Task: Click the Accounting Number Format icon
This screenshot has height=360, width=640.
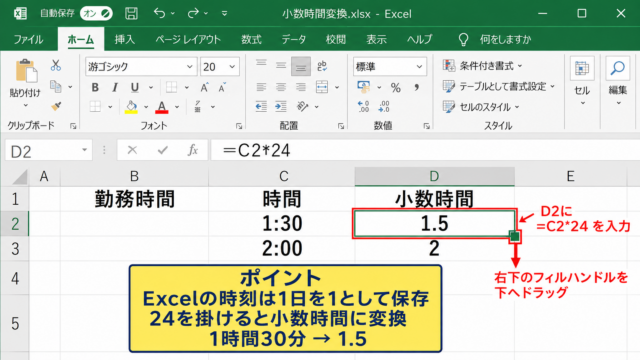Action: click(364, 87)
